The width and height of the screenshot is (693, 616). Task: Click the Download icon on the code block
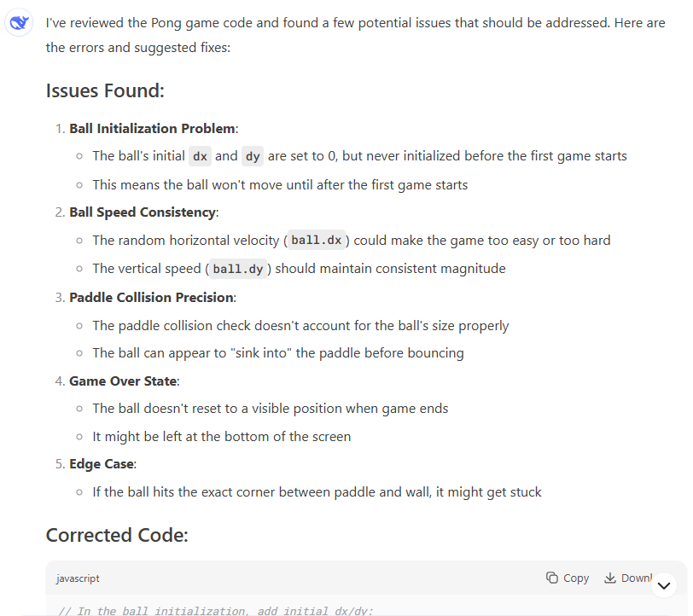coord(610,578)
